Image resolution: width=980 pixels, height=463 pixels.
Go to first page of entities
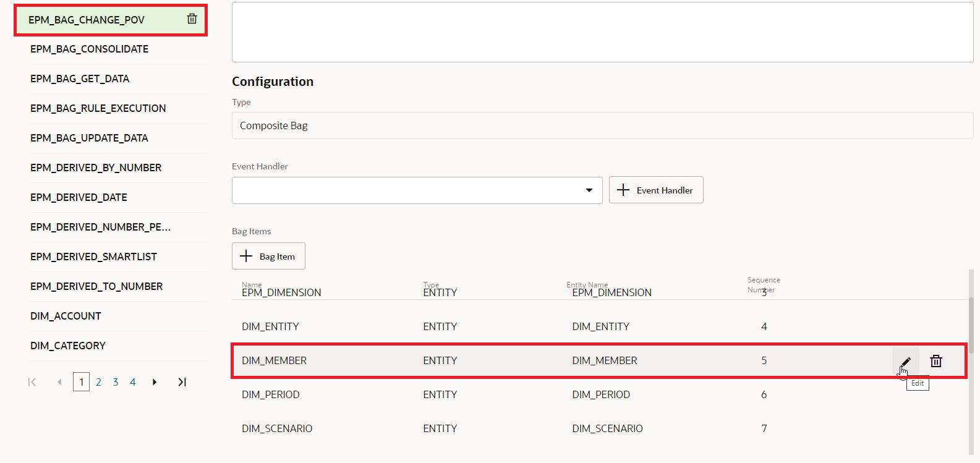coord(32,382)
